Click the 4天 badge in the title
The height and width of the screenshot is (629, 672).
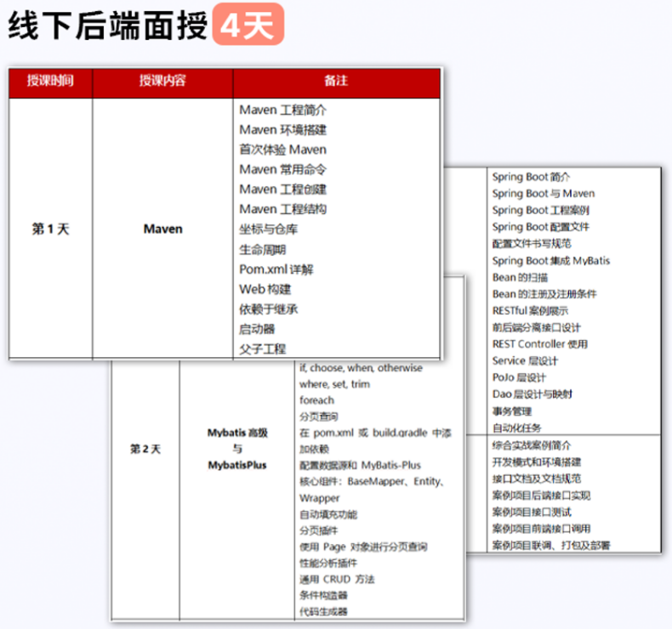248,25
